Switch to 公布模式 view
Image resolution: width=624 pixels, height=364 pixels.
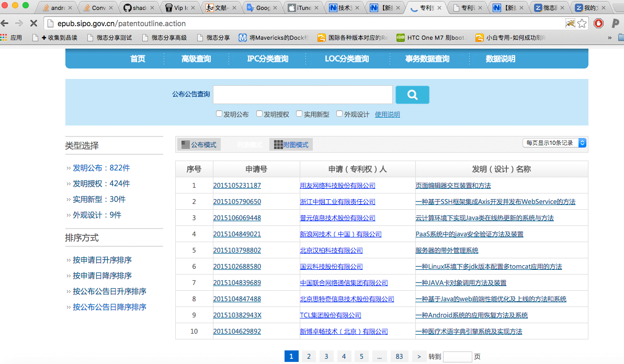199,145
